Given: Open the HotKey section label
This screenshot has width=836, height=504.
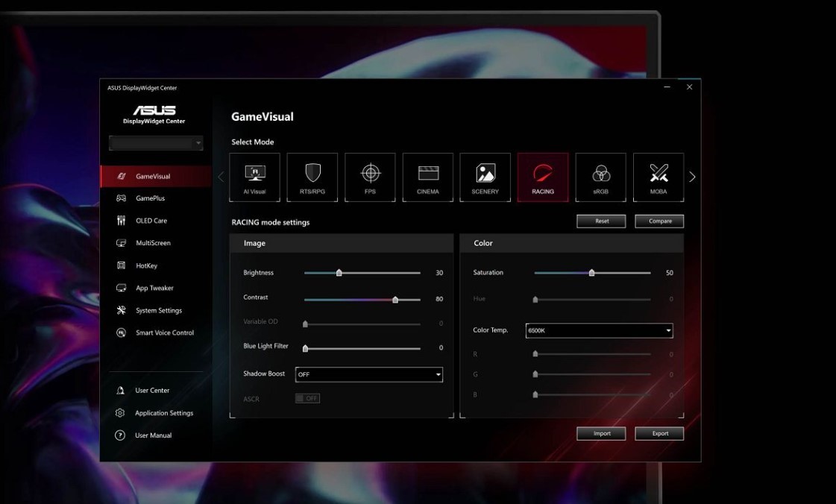Looking at the screenshot, I should click(147, 265).
